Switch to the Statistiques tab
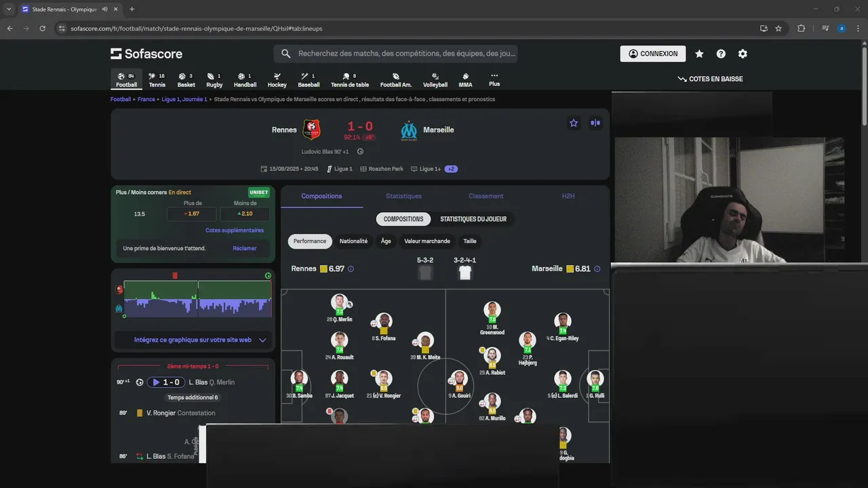The height and width of the screenshot is (488, 868). [x=403, y=196]
